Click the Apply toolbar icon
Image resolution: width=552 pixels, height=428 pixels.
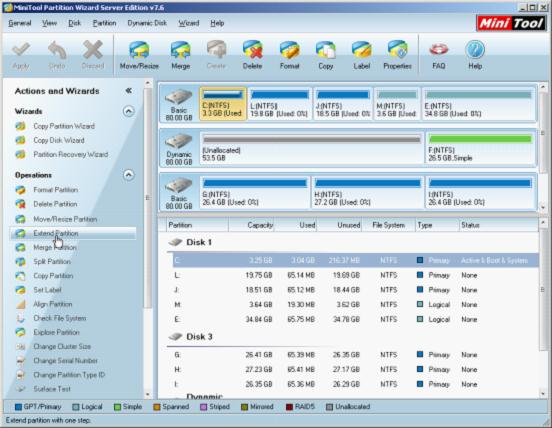(21, 50)
